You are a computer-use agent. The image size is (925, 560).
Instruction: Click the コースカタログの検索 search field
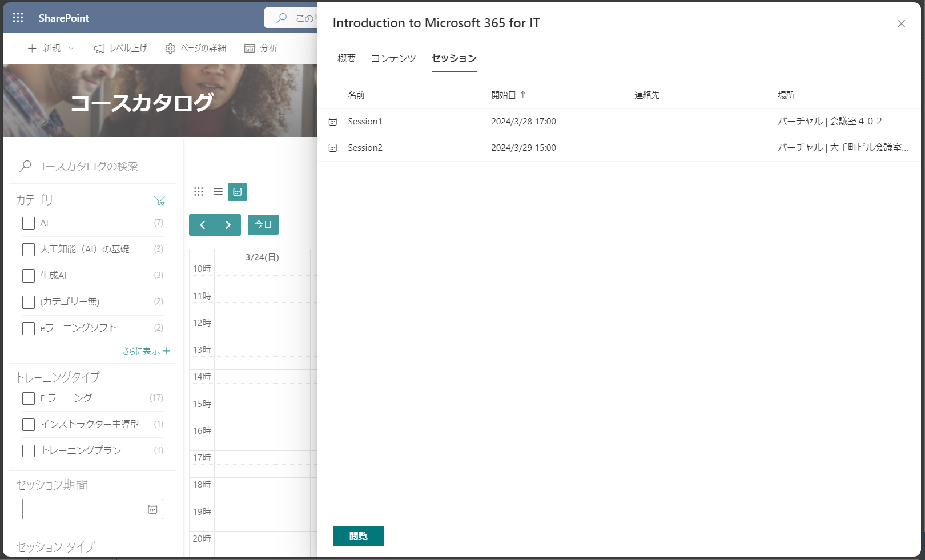point(92,166)
